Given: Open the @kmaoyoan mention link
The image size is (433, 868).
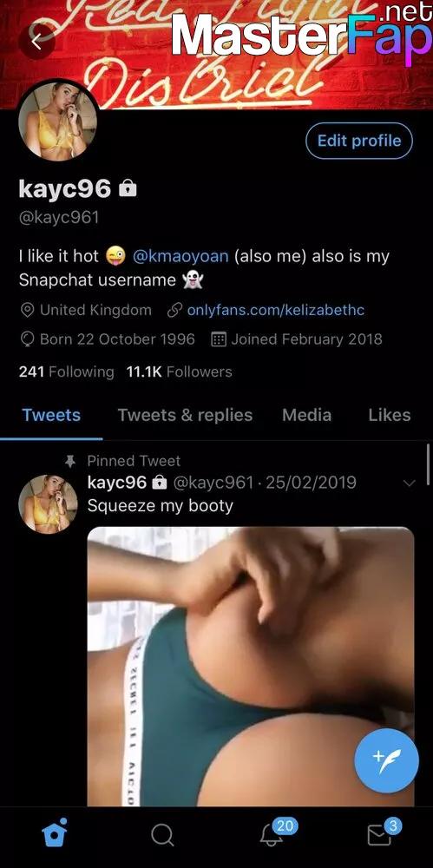Looking at the screenshot, I should [181, 256].
